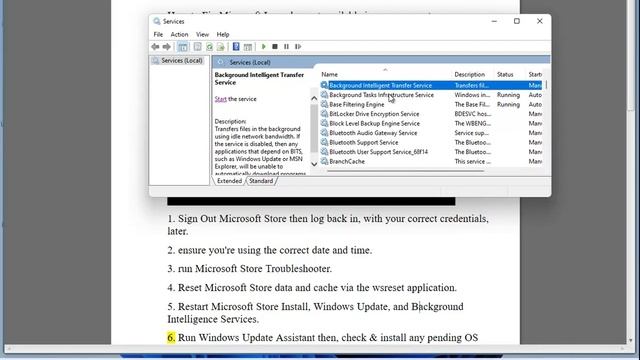This screenshot has height=360, width=640.
Task: Click the green Refresh toolbar icon
Action: tap(209, 47)
